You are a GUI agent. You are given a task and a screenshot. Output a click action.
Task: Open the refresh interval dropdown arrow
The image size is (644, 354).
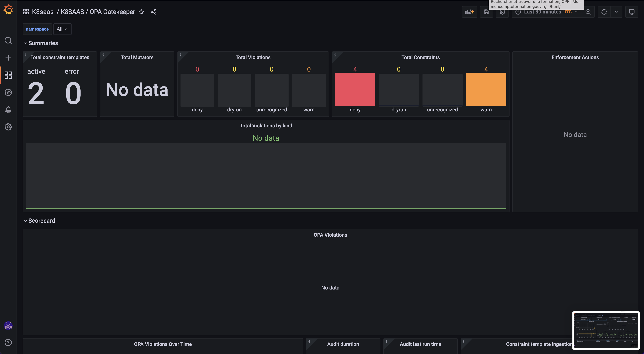coord(616,12)
